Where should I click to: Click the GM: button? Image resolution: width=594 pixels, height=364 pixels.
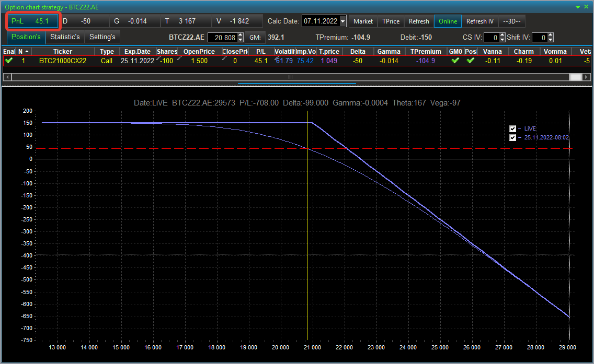point(255,38)
